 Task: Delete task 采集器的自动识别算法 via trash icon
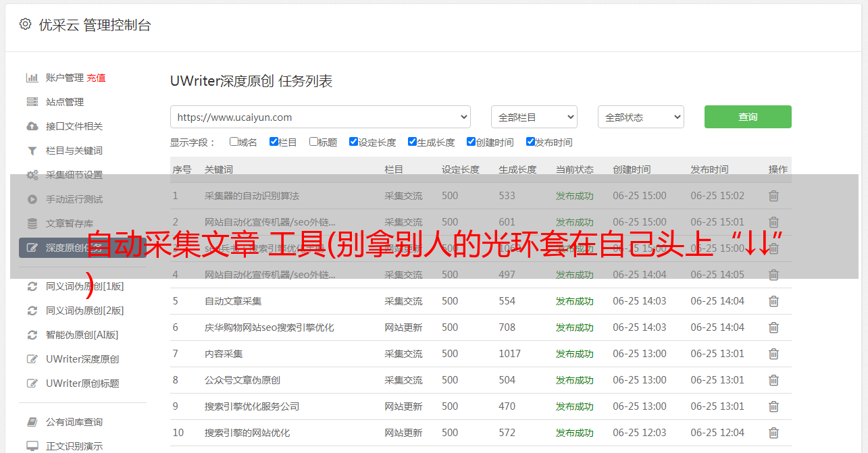tap(774, 196)
